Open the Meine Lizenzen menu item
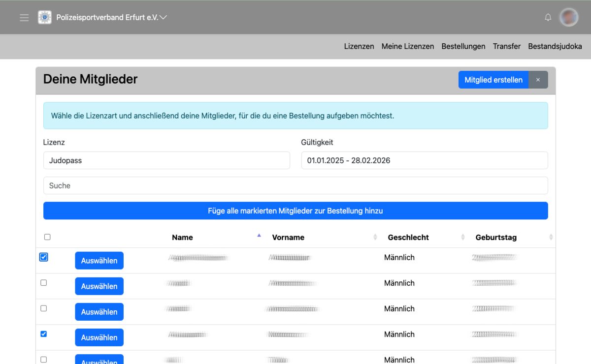The height and width of the screenshot is (364, 591). (x=407, y=46)
